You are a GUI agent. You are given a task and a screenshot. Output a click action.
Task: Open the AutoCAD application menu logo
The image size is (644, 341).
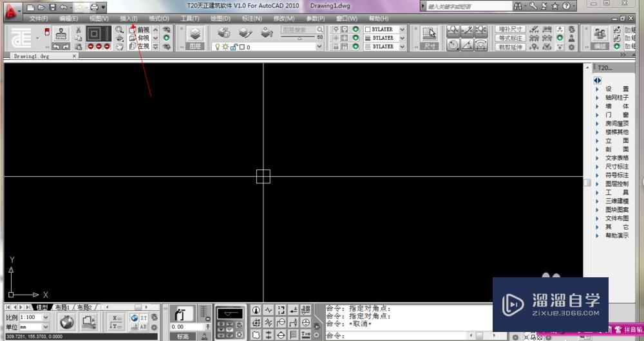click(x=13, y=12)
